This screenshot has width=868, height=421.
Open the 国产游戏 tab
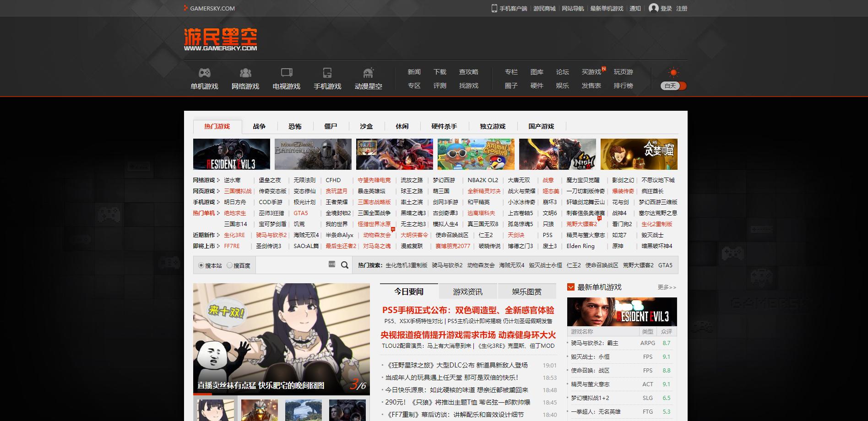541,126
